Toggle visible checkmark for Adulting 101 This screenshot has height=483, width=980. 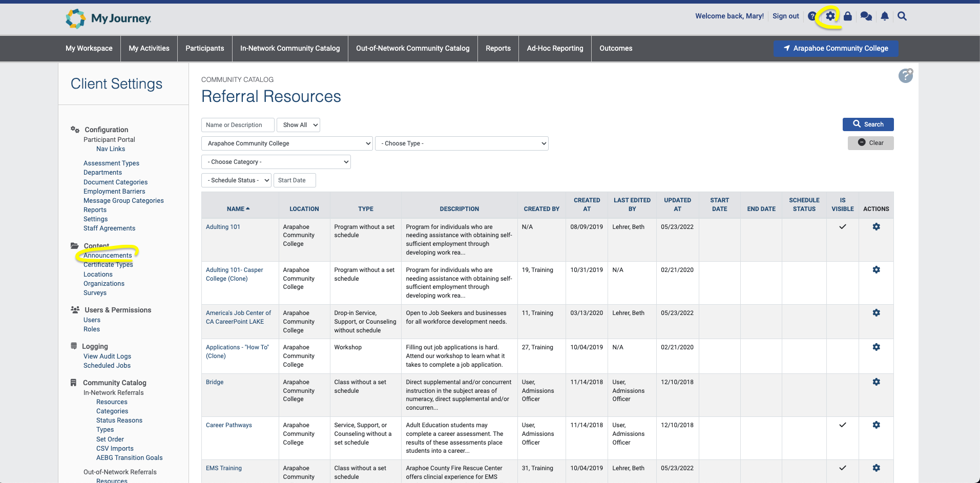(842, 227)
